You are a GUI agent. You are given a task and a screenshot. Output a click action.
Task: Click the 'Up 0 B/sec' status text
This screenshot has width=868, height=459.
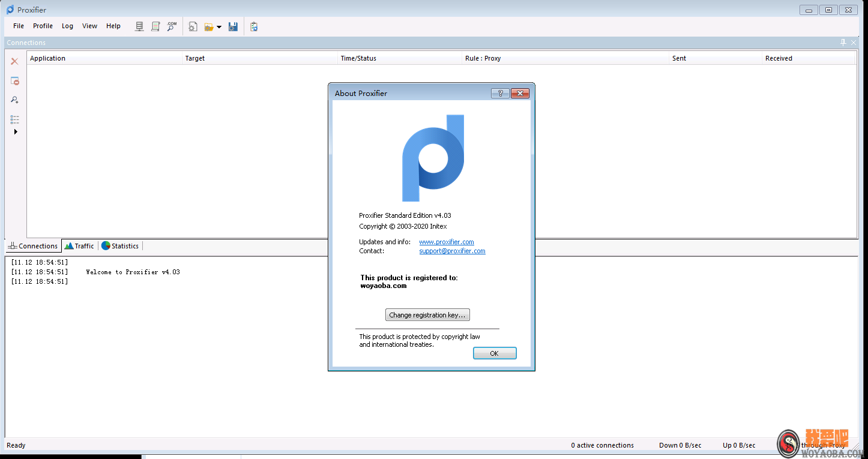coord(739,445)
